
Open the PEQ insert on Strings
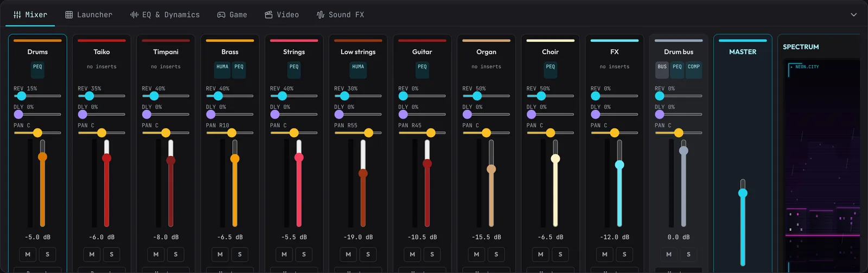[x=294, y=69]
